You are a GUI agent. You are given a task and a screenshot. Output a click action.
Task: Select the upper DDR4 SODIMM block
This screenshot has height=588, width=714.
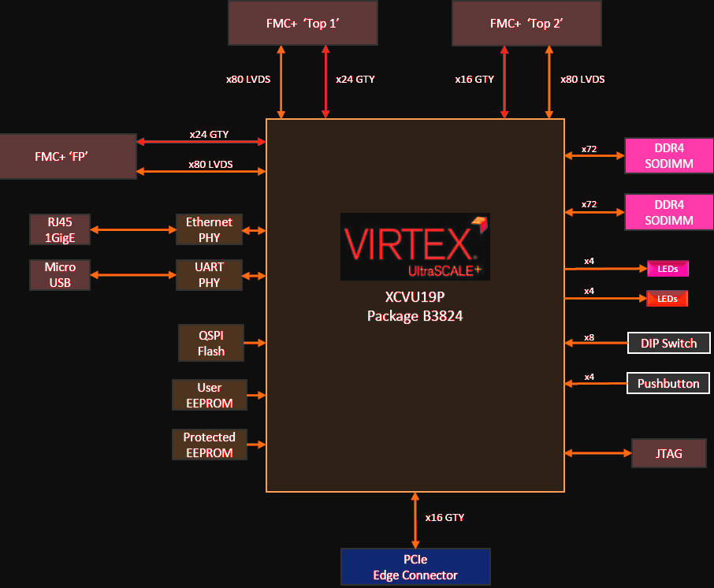[x=669, y=156]
